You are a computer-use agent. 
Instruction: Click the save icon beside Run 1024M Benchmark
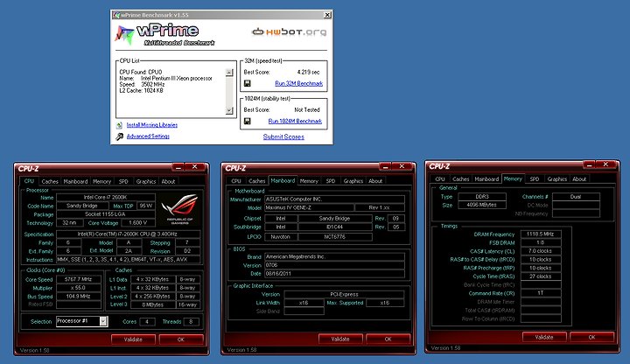(x=247, y=121)
